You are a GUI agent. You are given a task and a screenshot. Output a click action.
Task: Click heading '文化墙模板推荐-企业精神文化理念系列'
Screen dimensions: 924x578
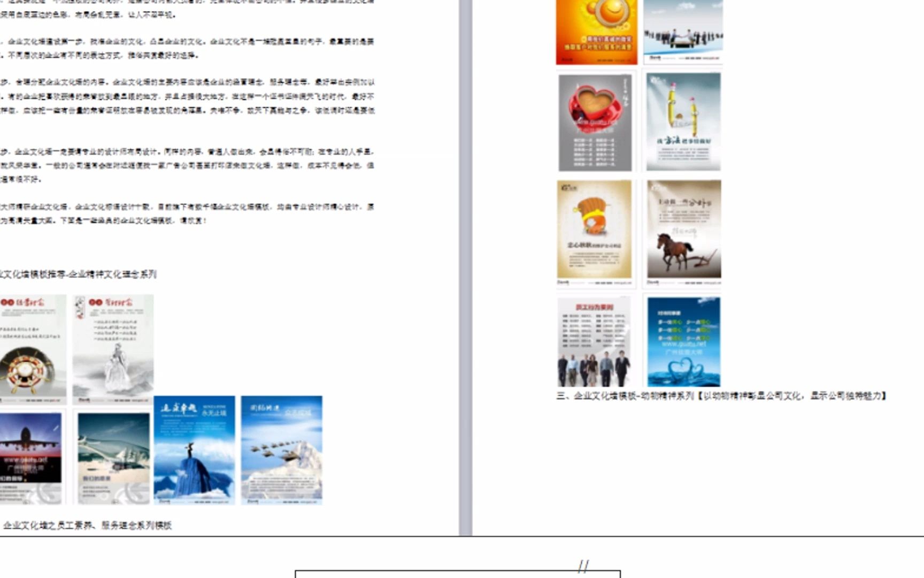pyautogui.click(x=78, y=275)
